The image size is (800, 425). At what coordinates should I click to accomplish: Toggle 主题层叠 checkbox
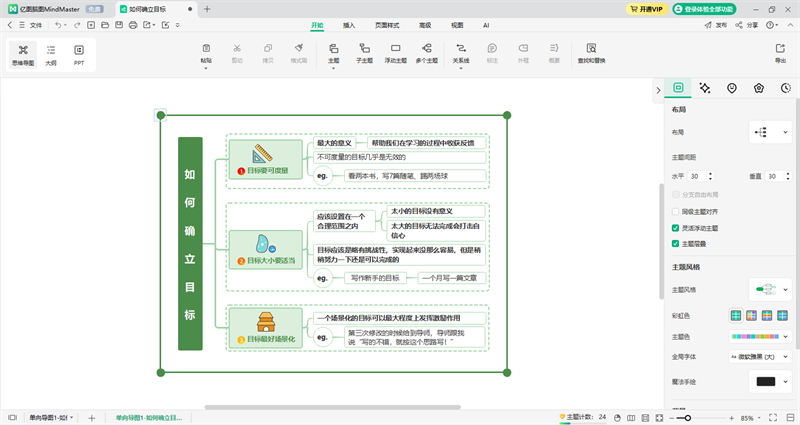(x=676, y=243)
